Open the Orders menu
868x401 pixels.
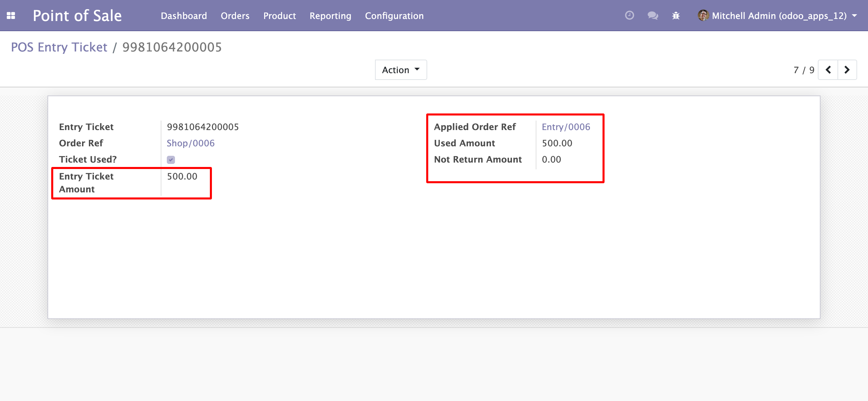tap(235, 16)
